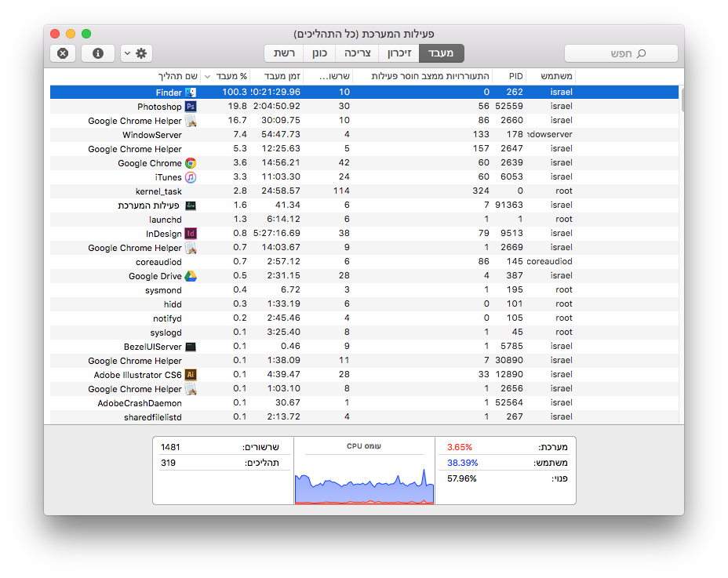
Task: Click the משתמש 38.39% value
Action: tap(462, 463)
